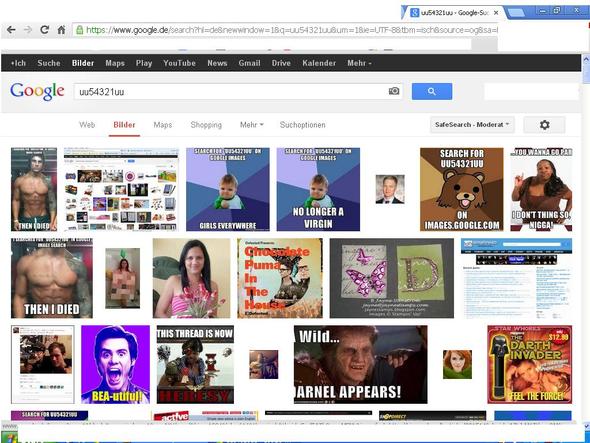Close the uu54321uu browser tab
The width and height of the screenshot is (590, 443).
pos(496,13)
